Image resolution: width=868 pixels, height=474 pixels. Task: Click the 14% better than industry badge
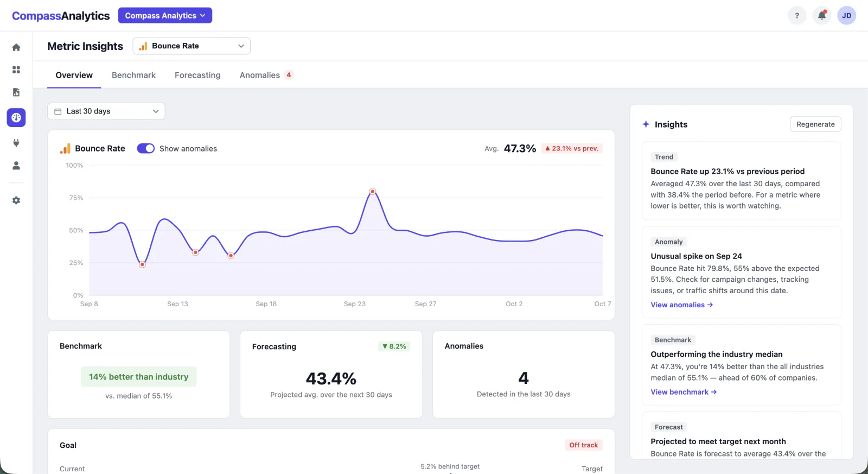point(139,377)
